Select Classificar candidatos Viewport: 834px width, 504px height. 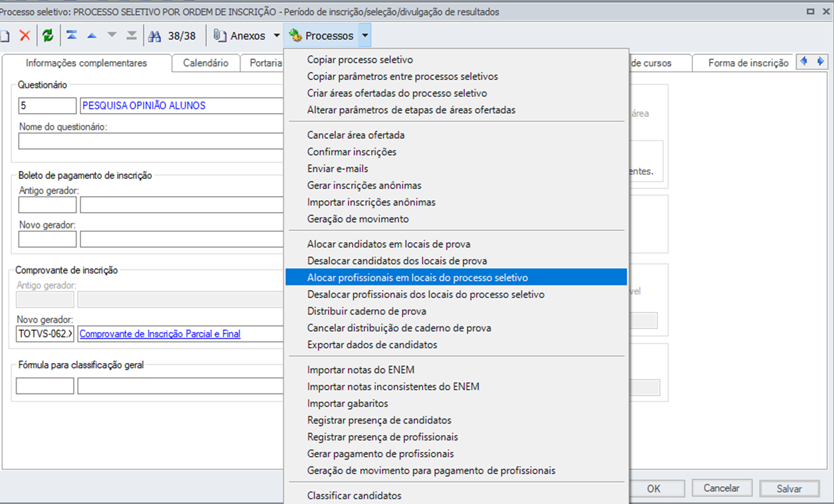(x=456, y=495)
